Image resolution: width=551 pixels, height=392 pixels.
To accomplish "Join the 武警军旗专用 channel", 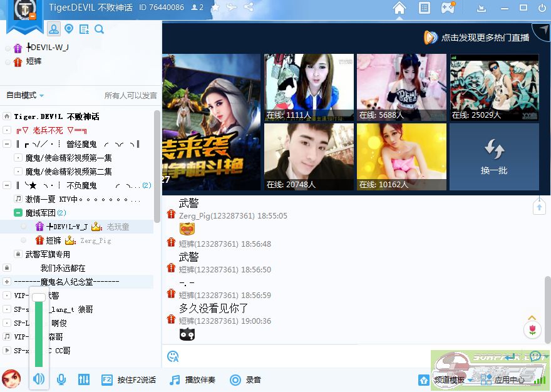I will pyautogui.click(x=48, y=254).
